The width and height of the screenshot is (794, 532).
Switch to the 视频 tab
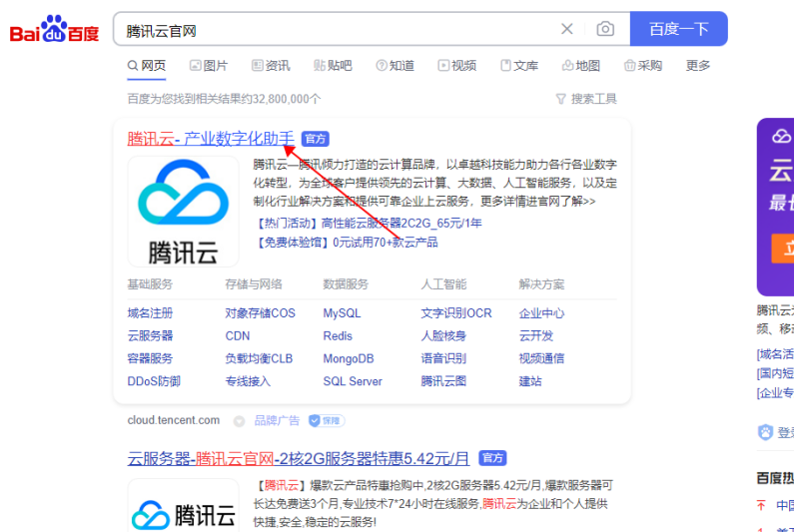tap(457, 66)
